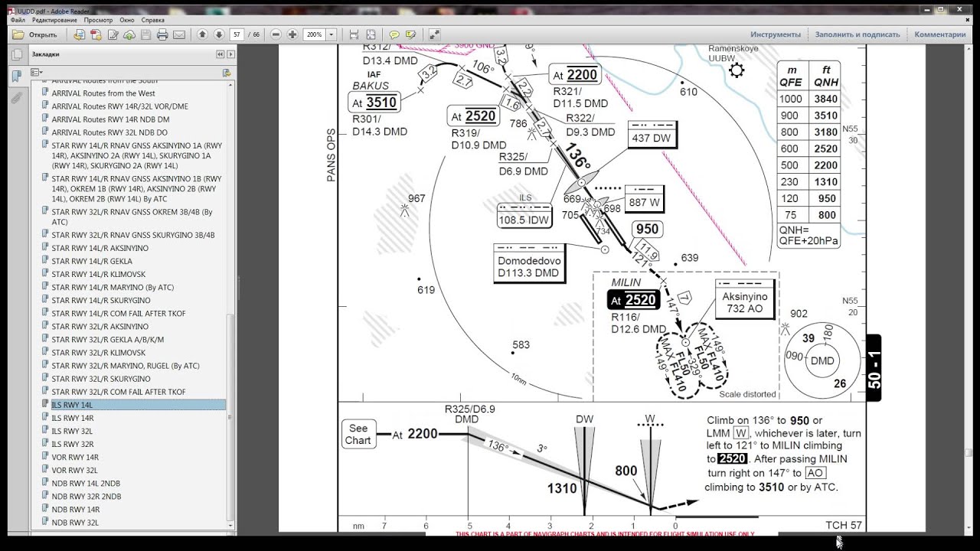
Task: Open the bookmarks options dropdown menu
Action: (37, 73)
